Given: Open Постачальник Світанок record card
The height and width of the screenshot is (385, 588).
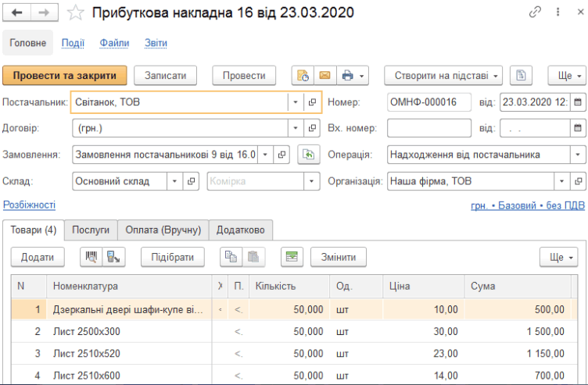Looking at the screenshot, I should point(312,102).
